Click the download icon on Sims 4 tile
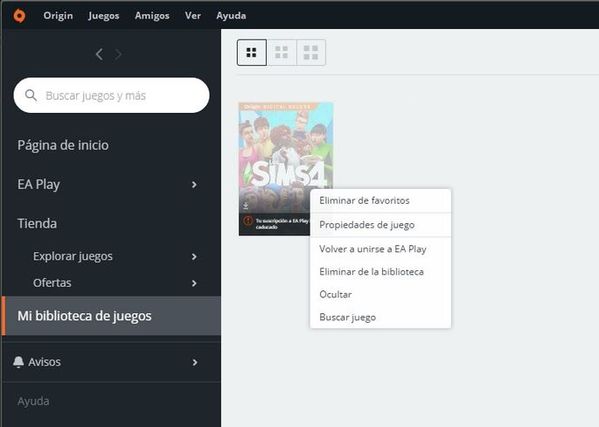This screenshot has height=427, width=599. coord(246,206)
